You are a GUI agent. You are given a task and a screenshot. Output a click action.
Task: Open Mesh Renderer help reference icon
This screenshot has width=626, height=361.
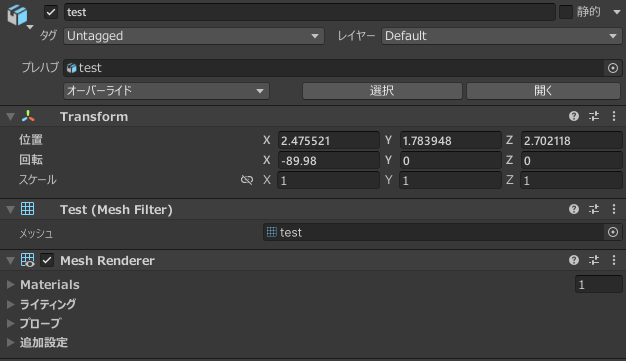click(x=574, y=260)
